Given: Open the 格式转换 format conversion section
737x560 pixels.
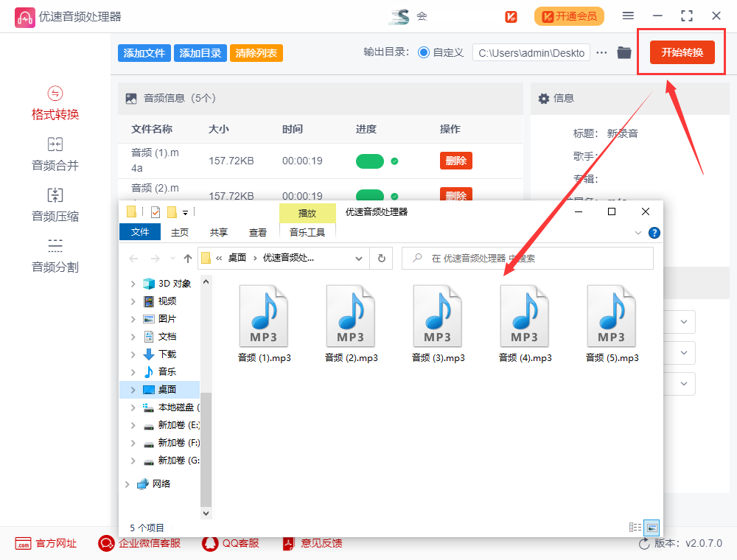Looking at the screenshot, I should point(55,103).
